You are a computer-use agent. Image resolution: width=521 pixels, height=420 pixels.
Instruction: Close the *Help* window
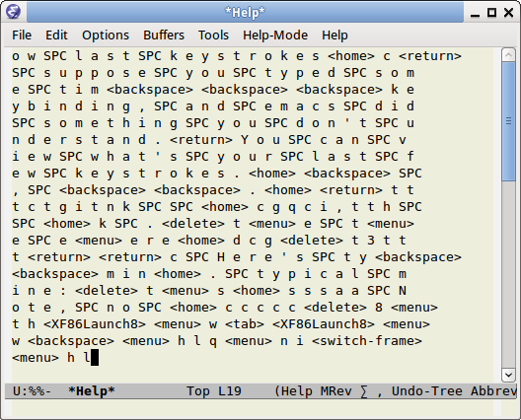(x=508, y=13)
